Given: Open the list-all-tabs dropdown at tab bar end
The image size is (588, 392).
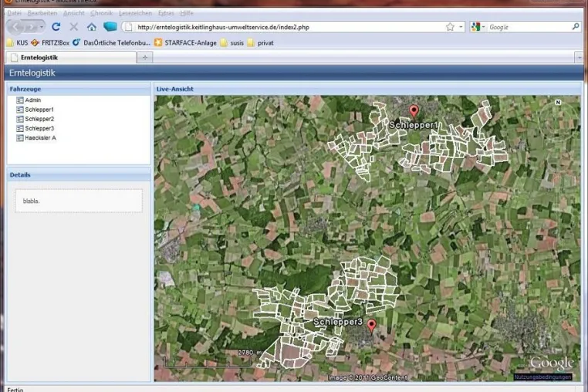Looking at the screenshot, I should pyautogui.click(x=580, y=57).
